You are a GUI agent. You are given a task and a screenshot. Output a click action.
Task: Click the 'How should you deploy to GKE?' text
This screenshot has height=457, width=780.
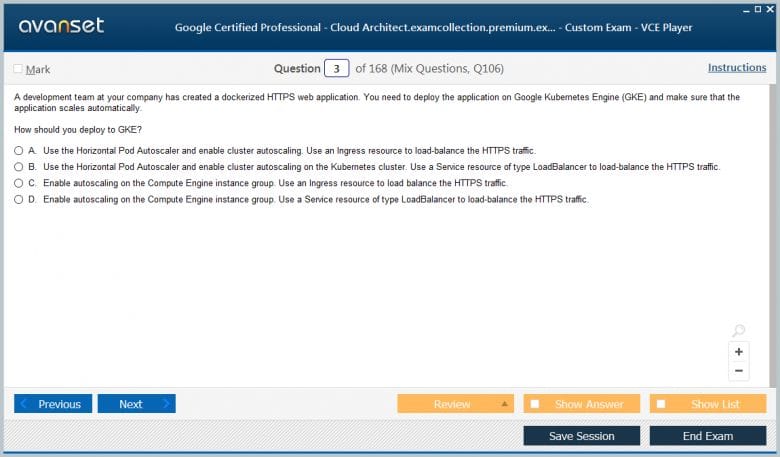pos(78,130)
